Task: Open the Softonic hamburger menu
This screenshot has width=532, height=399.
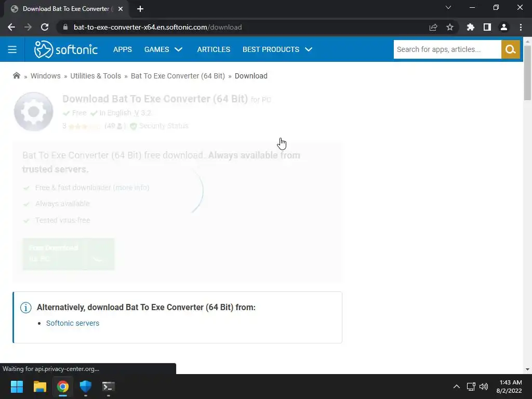Action: point(12,49)
